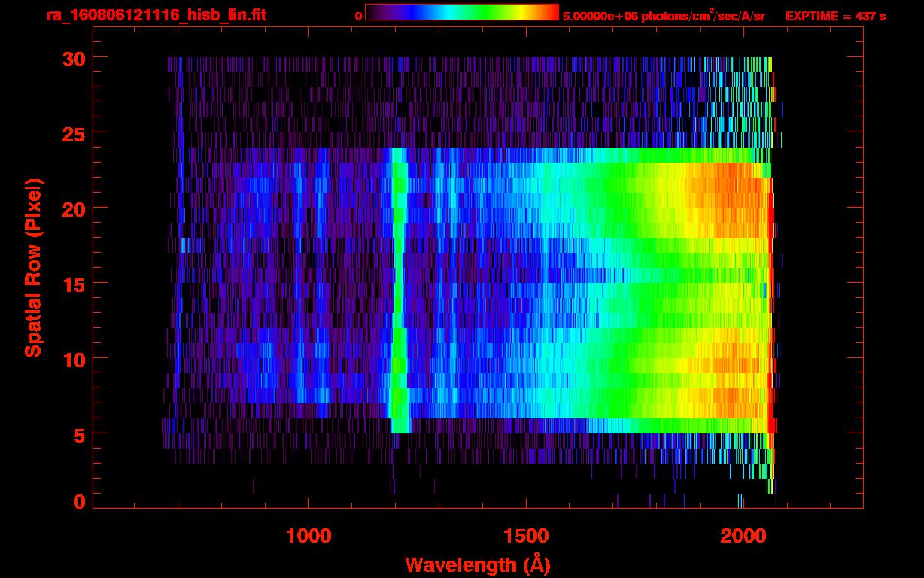Image resolution: width=924 pixels, height=578 pixels.
Task: Click the bright vertical emission line near 1216 Å
Action: [399, 290]
